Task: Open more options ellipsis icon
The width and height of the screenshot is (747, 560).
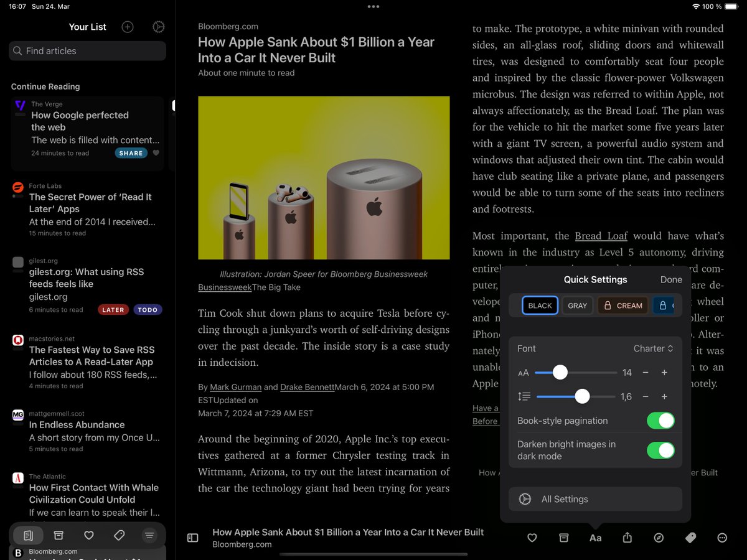Action: point(722,538)
